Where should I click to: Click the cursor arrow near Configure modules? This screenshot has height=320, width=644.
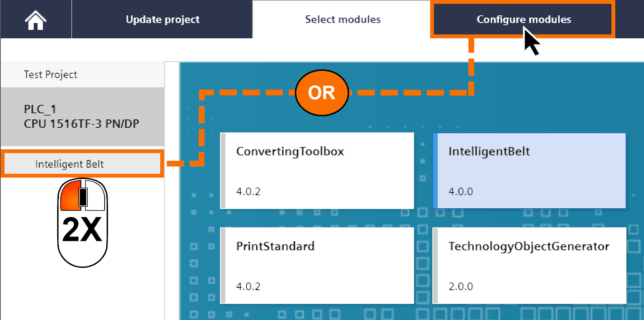tap(530, 40)
